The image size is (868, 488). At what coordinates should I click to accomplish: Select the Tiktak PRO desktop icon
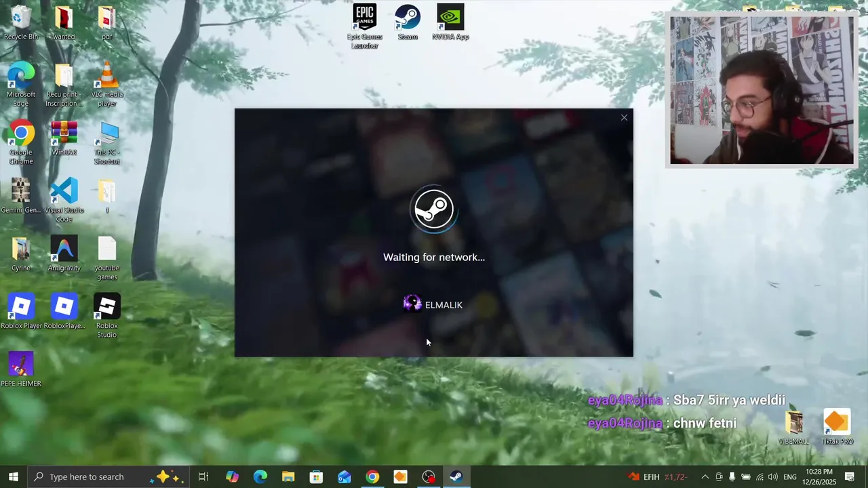[x=837, y=428]
